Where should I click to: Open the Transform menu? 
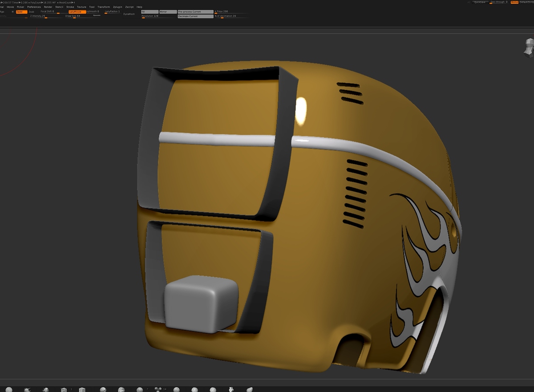coord(104,7)
